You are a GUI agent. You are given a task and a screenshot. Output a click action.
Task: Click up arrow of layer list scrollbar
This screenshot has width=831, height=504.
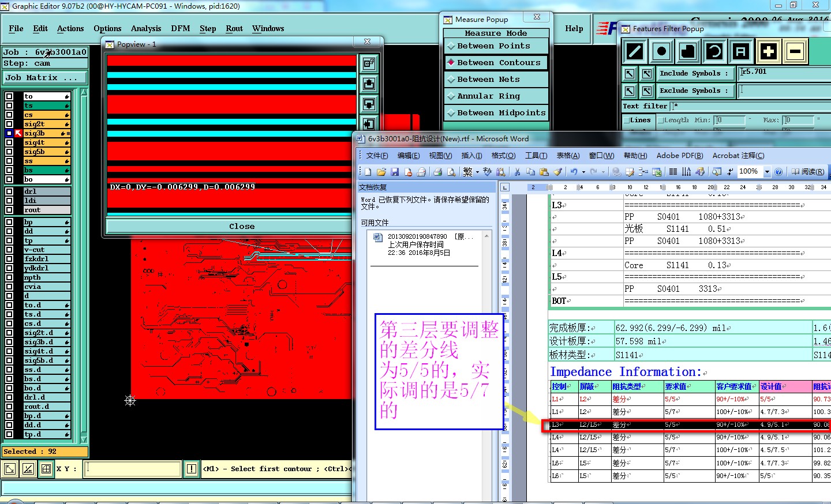tap(84, 92)
